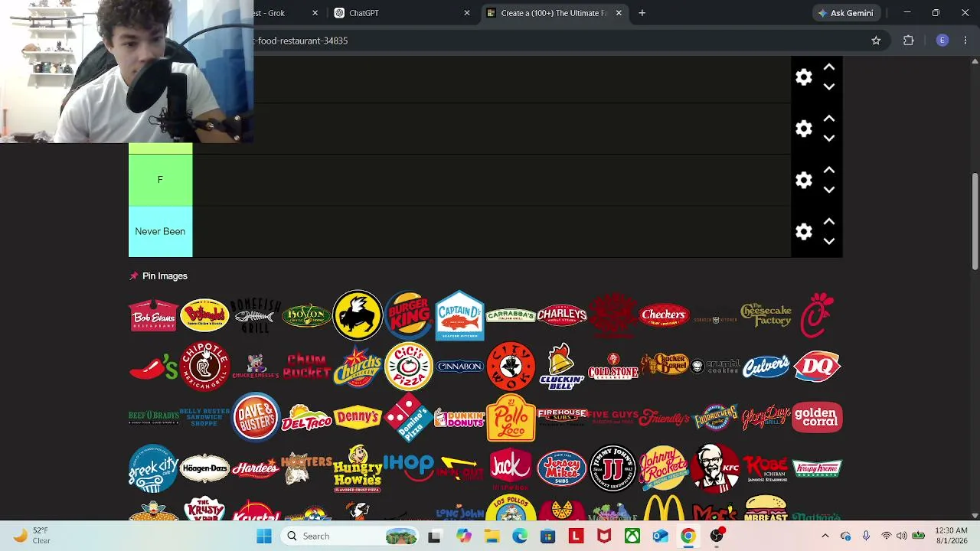Select the City Wok logo

(511, 367)
